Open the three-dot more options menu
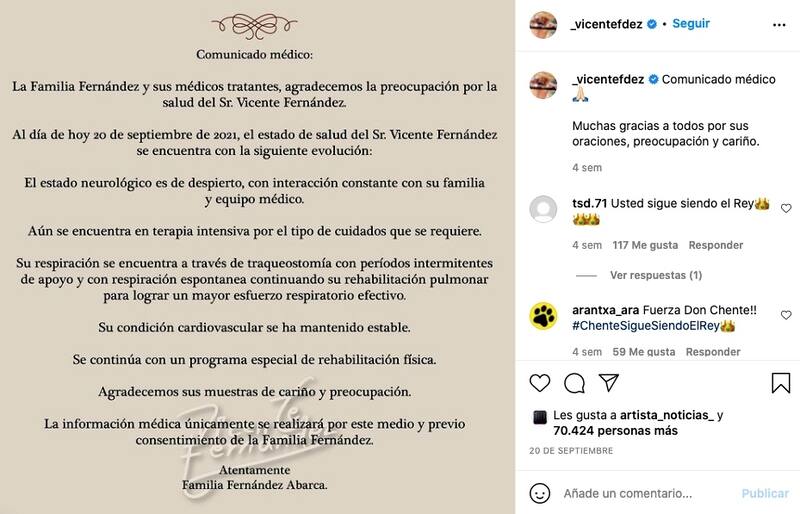The width and height of the screenshot is (800, 514). click(781, 24)
